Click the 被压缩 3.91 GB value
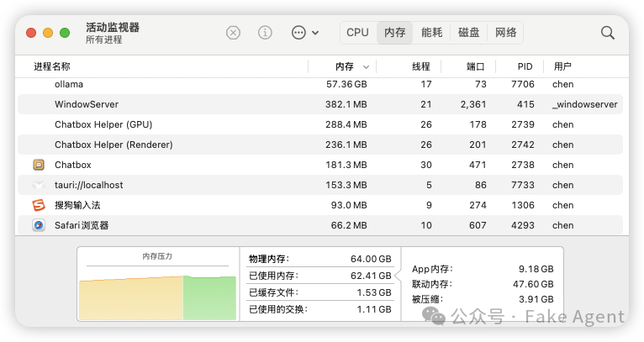This screenshot has width=644, height=342. 536,299
